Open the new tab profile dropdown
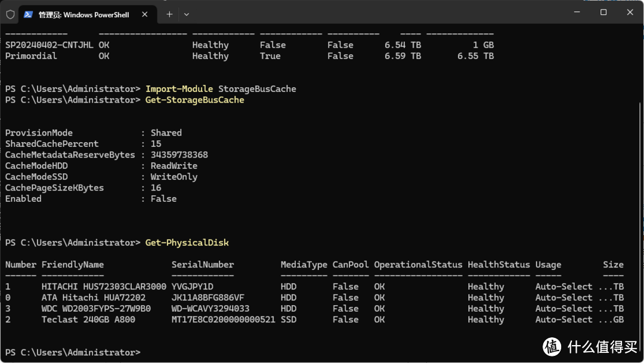The image size is (644, 363). [x=187, y=14]
